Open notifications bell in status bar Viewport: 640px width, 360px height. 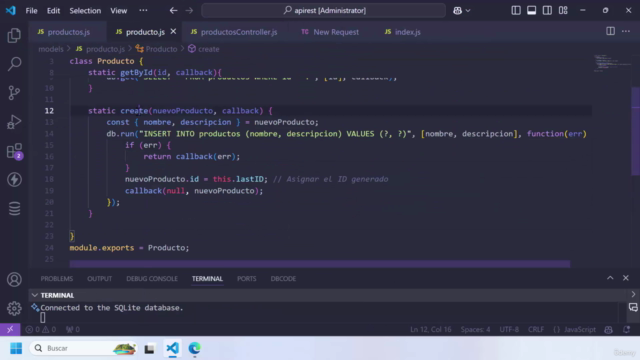click(627, 329)
